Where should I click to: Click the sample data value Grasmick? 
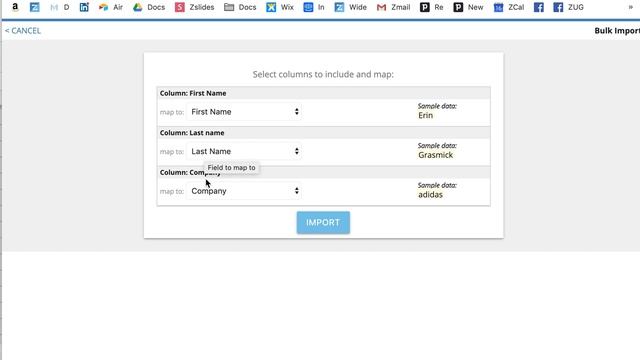coord(436,155)
